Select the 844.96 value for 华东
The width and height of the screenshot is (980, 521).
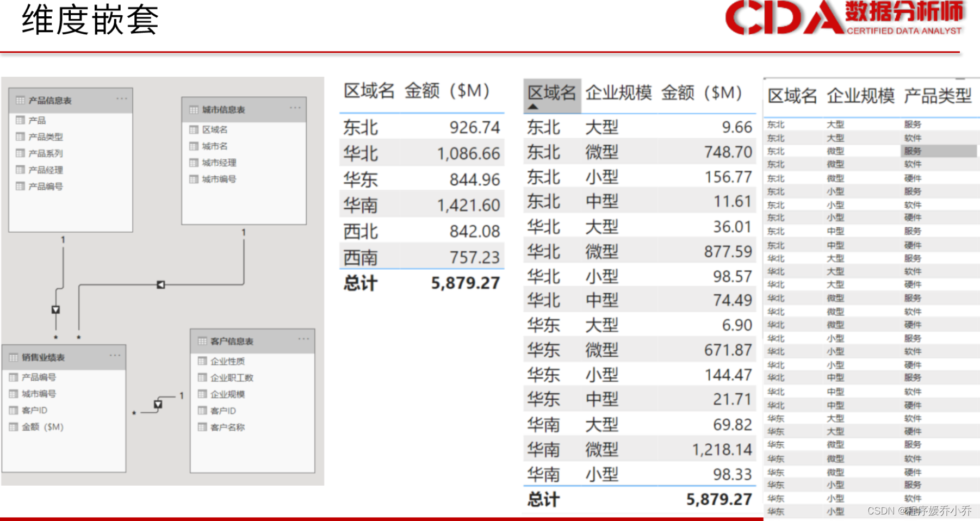pyautogui.click(x=475, y=179)
